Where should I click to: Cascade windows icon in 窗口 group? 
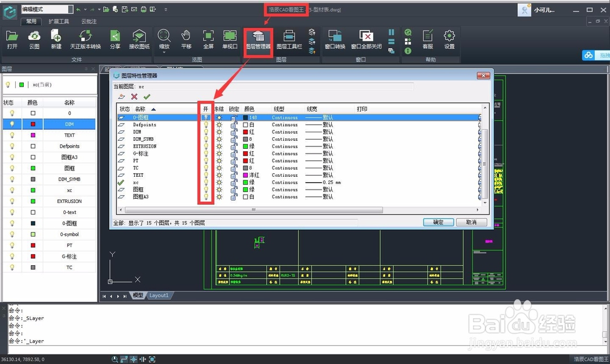click(392, 51)
